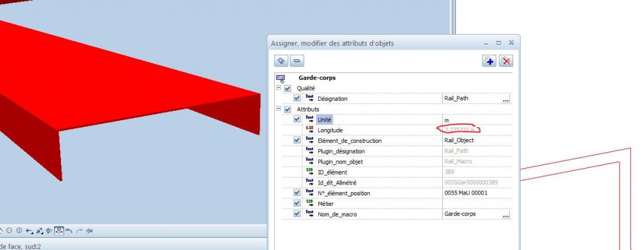Click the zoom in icon in viewport toolbar
This screenshot has width=644, height=250.
19,230
